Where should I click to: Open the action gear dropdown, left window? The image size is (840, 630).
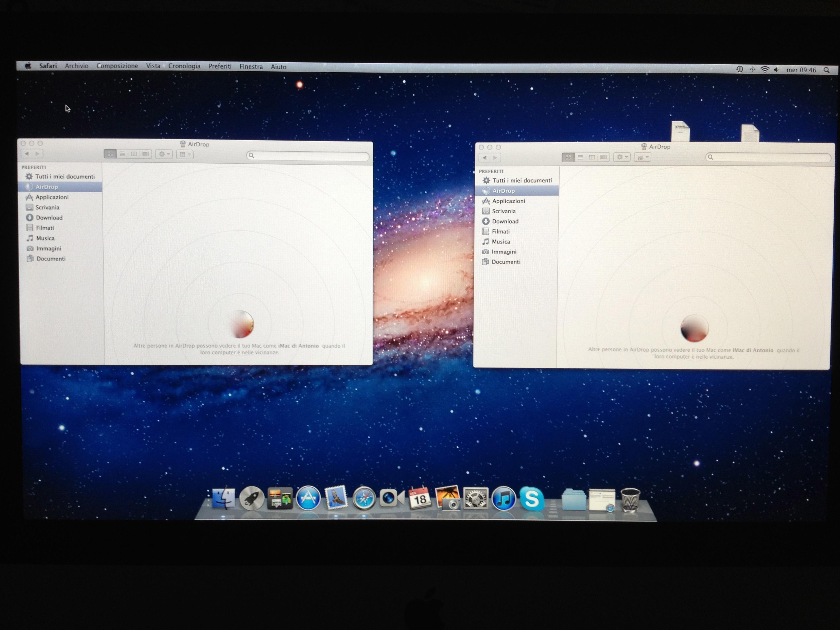pos(164,154)
